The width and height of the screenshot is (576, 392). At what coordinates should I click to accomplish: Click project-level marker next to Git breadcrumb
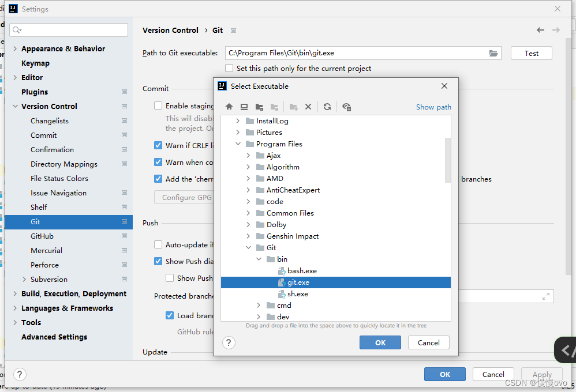click(233, 31)
